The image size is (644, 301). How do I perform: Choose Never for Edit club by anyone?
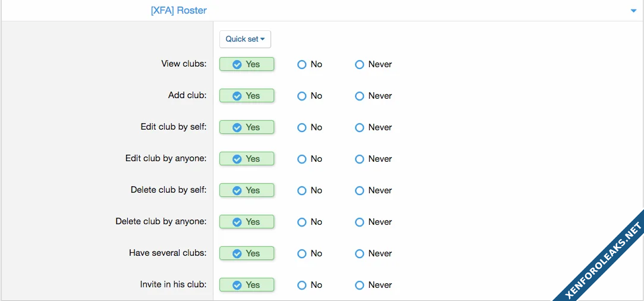click(x=360, y=159)
